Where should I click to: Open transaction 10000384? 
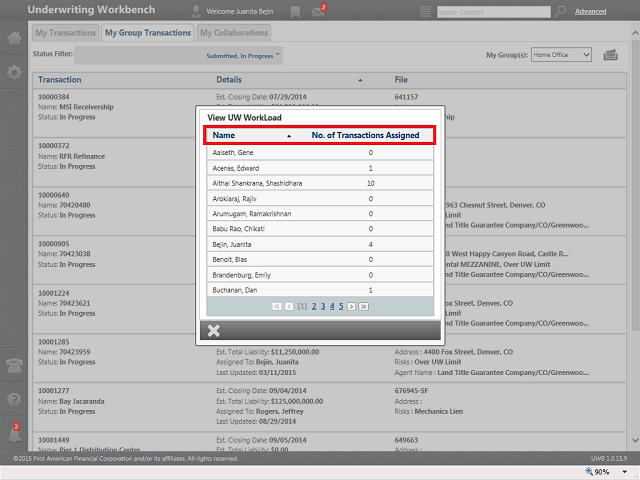tap(53, 97)
